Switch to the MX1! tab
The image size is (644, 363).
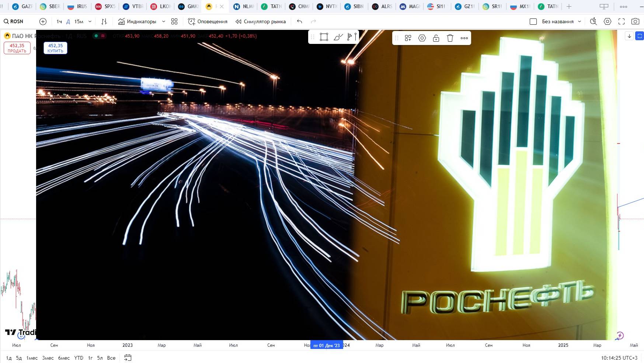[x=520, y=6]
